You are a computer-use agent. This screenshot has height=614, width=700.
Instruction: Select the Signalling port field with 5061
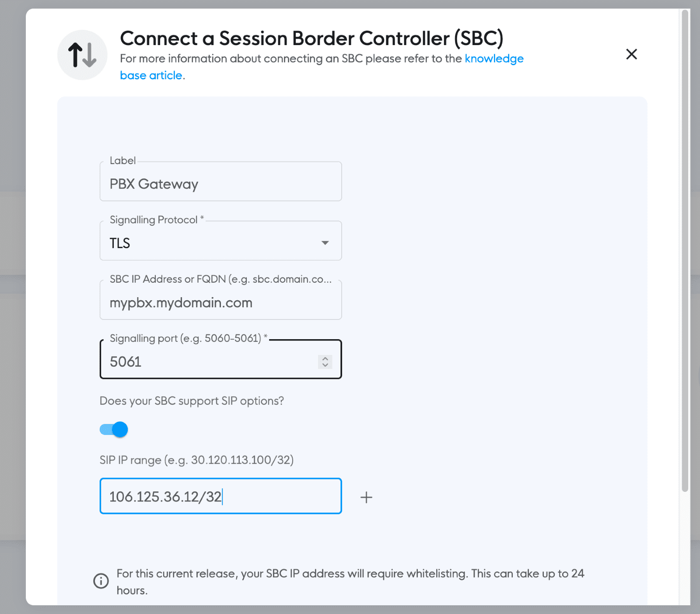click(197, 361)
